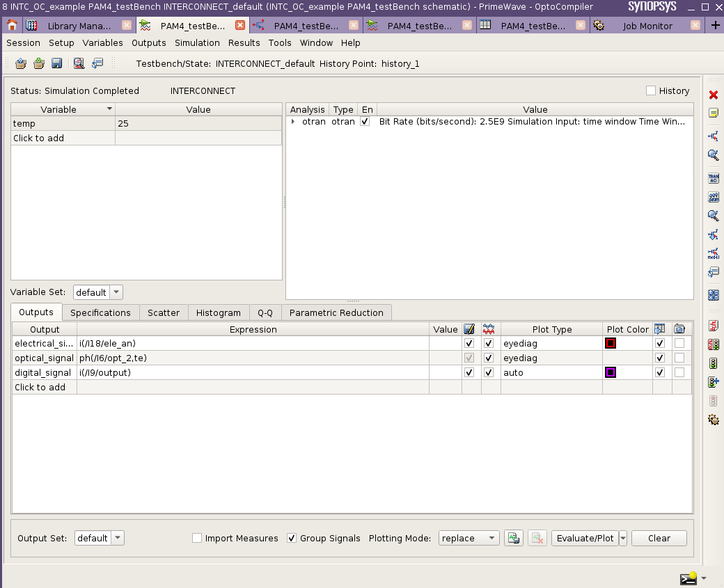
Task: Click the Variable column header arrow
Action: tap(109, 109)
